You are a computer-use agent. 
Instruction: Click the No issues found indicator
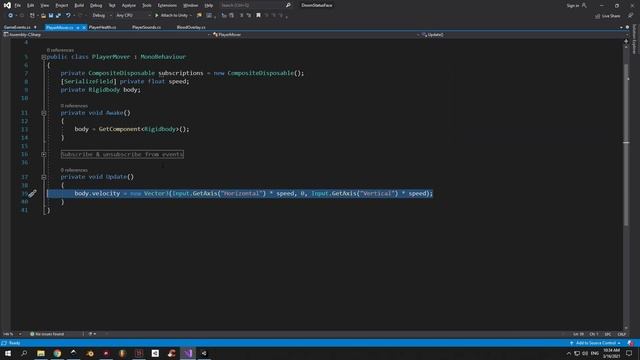[47, 334]
